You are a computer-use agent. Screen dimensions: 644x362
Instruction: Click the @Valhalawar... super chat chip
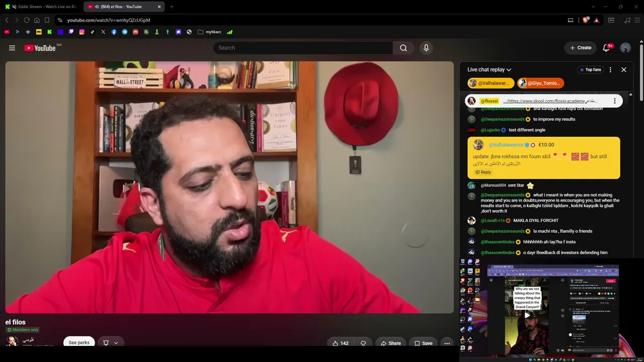click(x=491, y=83)
